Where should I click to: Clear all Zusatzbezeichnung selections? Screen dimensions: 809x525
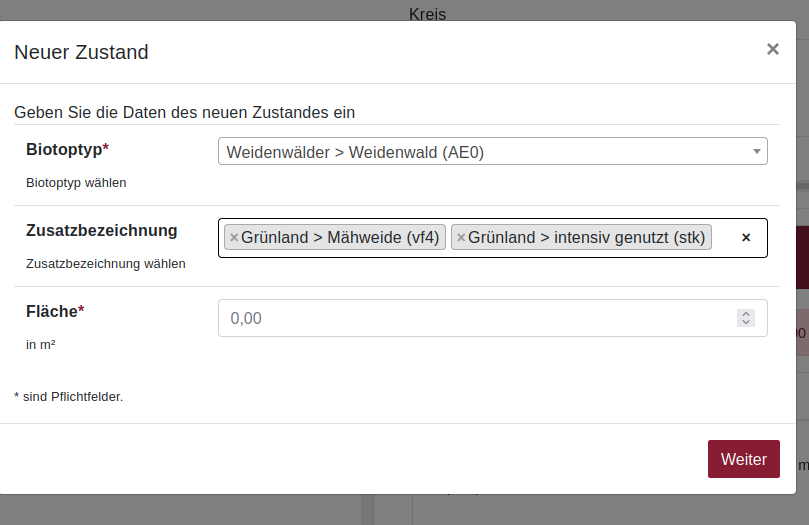[x=746, y=238]
